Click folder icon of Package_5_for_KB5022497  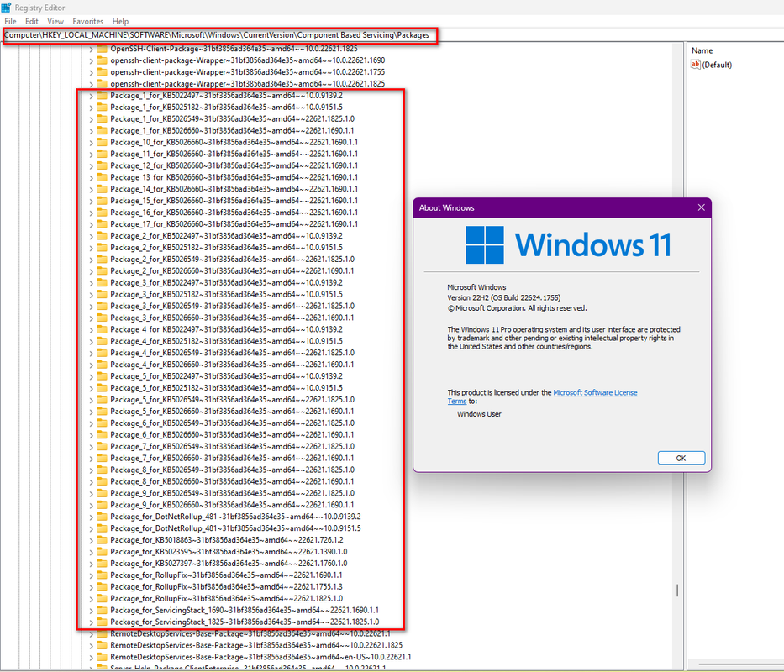tap(102, 376)
